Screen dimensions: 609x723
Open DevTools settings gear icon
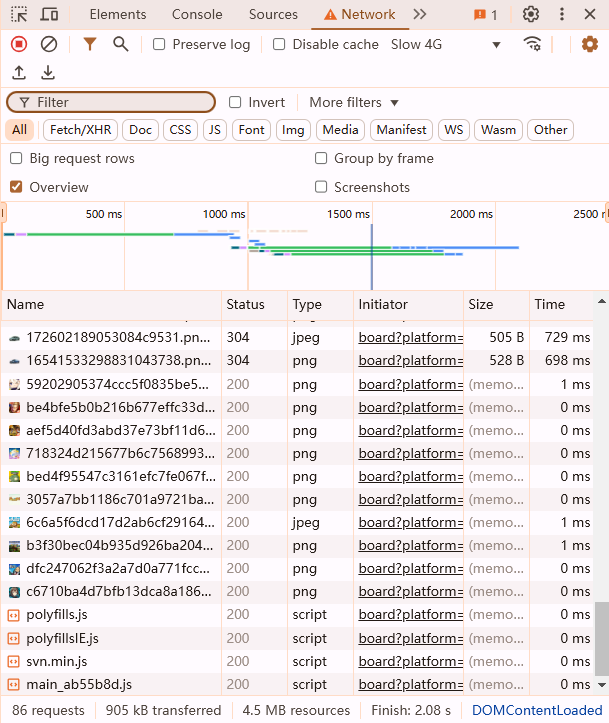pyautogui.click(x=531, y=14)
